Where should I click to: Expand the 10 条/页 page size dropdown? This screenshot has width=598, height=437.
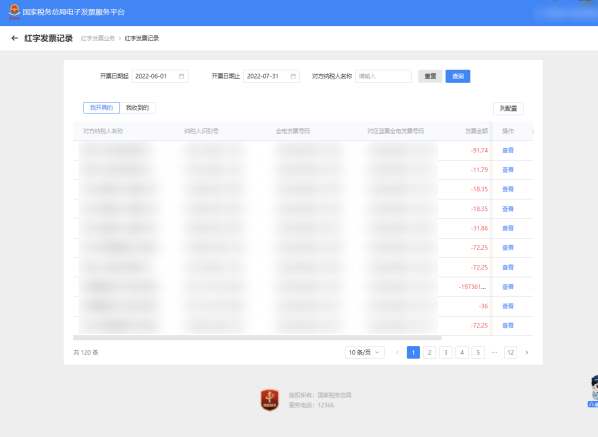pos(365,352)
